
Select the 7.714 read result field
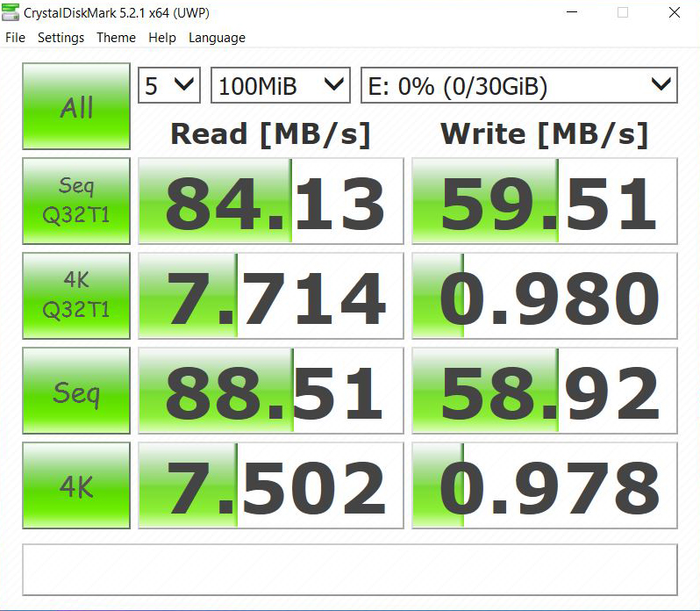pos(271,296)
